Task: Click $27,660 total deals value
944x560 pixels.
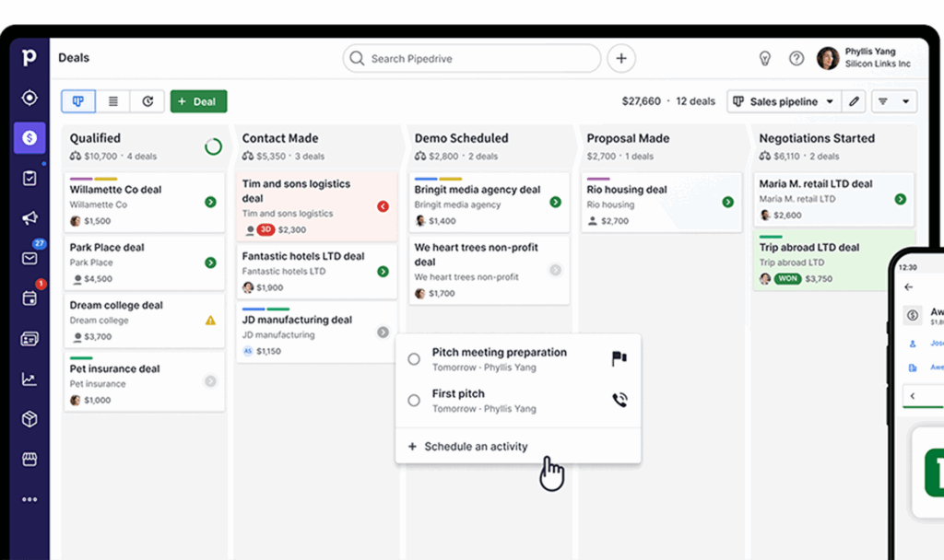Action: [x=642, y=101]
